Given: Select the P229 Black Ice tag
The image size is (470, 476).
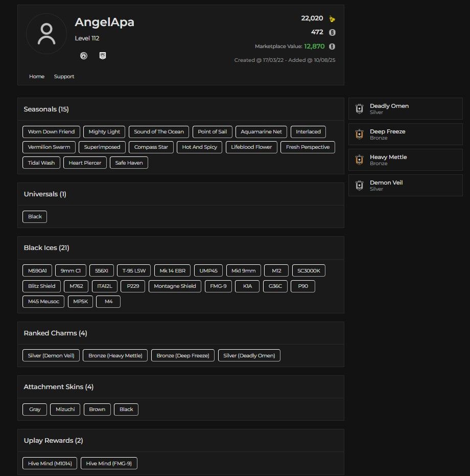Looking at the screenshot, I should 133,286.
